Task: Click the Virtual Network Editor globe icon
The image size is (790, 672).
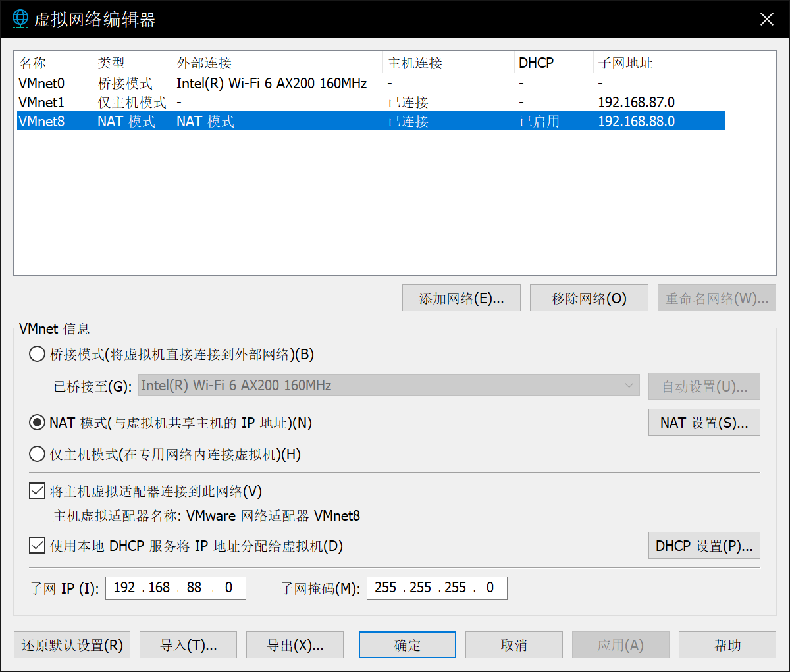Action: [20, 19]
